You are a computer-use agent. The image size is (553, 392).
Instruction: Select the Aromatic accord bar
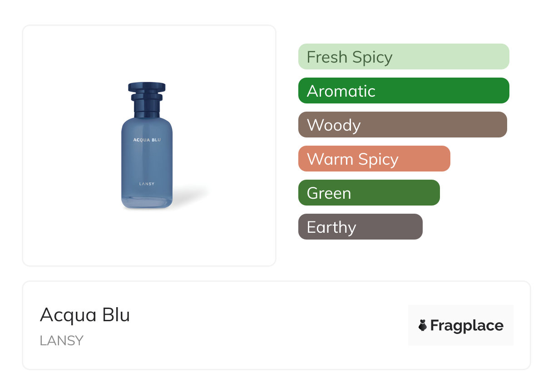point(403,91)
